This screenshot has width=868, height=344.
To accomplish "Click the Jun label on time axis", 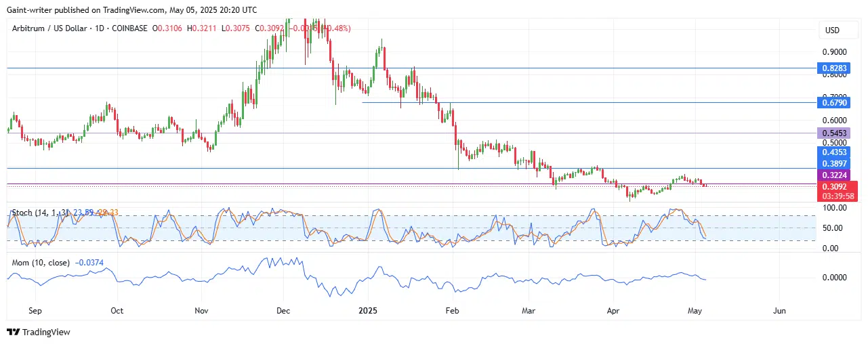I will (779, 311).
